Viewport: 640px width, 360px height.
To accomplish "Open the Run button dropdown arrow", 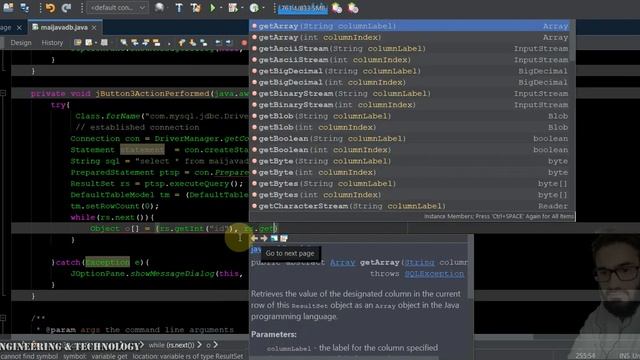I will pyautogui.click(x=221, y=7).
